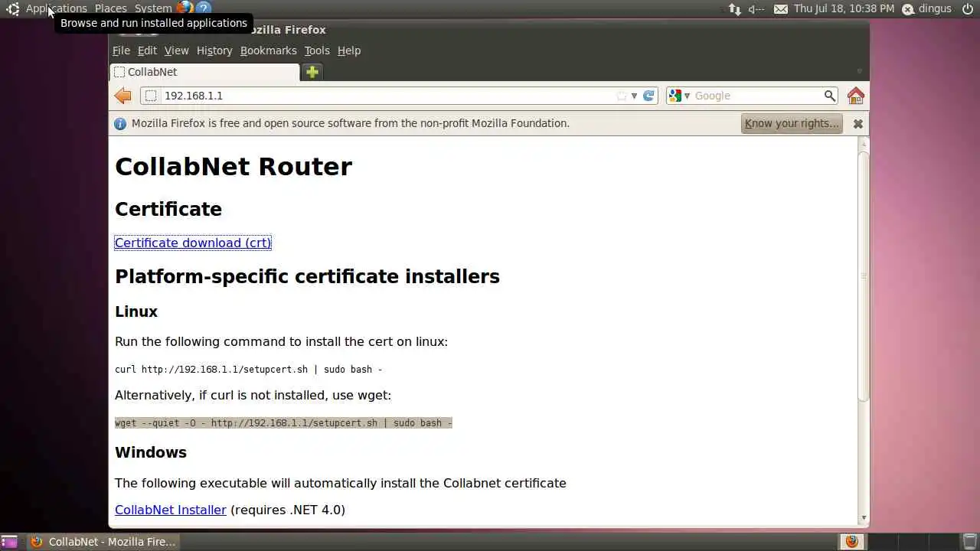The image size is (980, 551).
Task: Click the curl setupcert.sh command text
Action: click(248, 370)
